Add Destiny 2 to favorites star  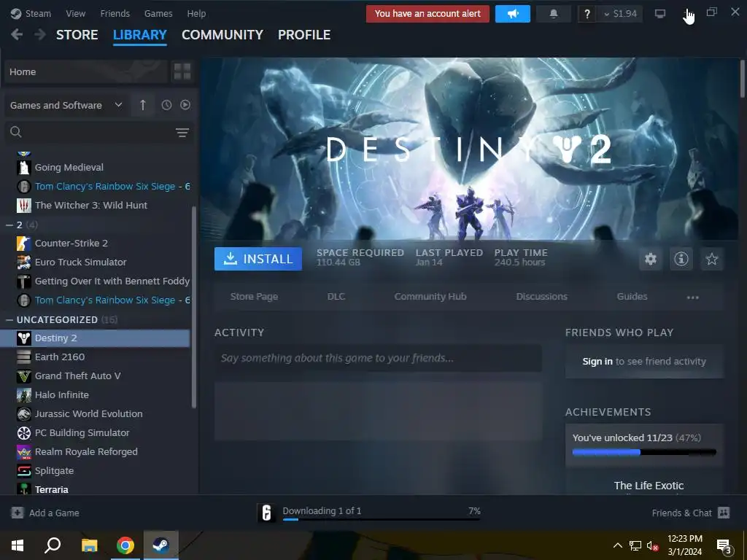click(x=712, y=259)
